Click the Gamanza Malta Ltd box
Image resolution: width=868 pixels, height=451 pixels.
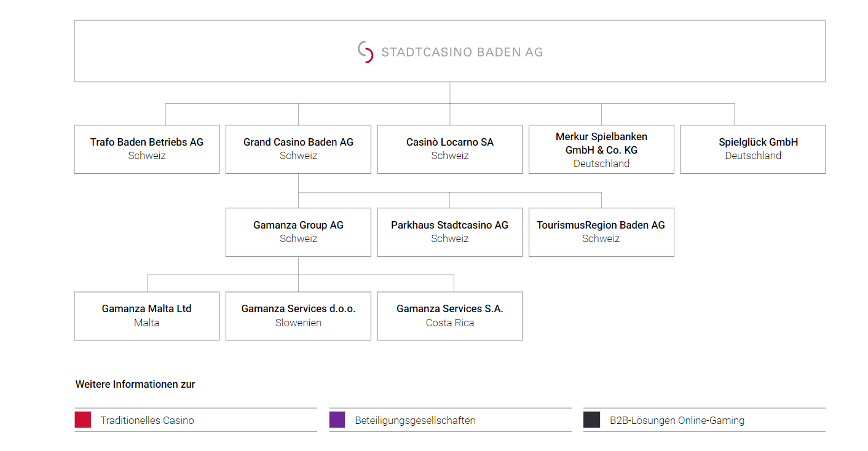point(147,316)
